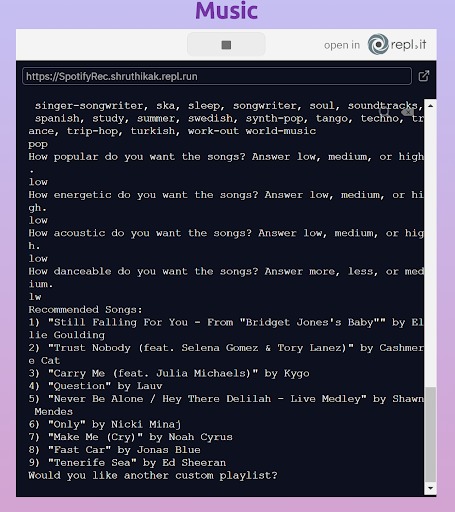
Task: Open the output in a new window
Action: click(424, 76)
